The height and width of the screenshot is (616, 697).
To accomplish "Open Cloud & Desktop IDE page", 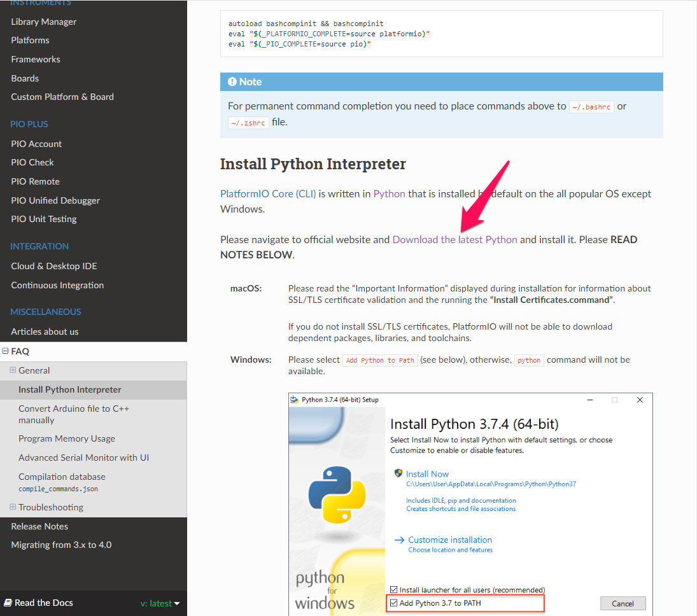I will click(x=53, y=266).
